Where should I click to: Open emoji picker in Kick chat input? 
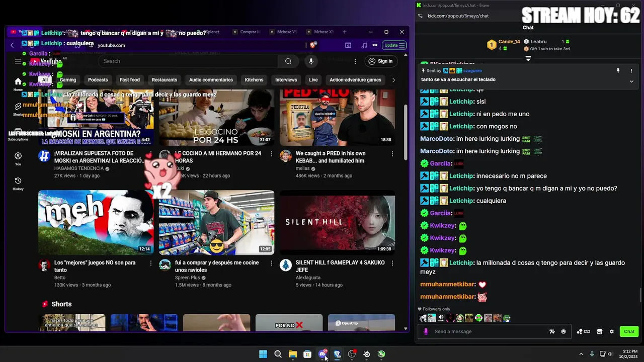563,332
